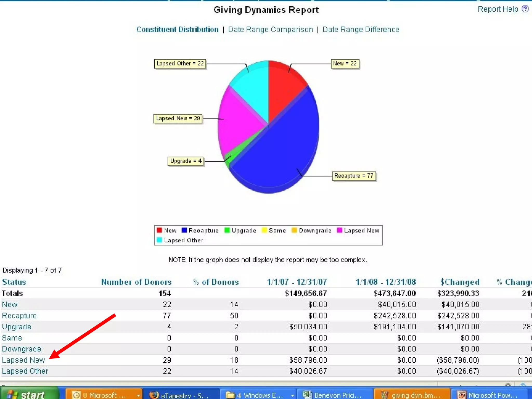Click the Recapture = 77 chart label
532x399 pixels.
(354, 176)
